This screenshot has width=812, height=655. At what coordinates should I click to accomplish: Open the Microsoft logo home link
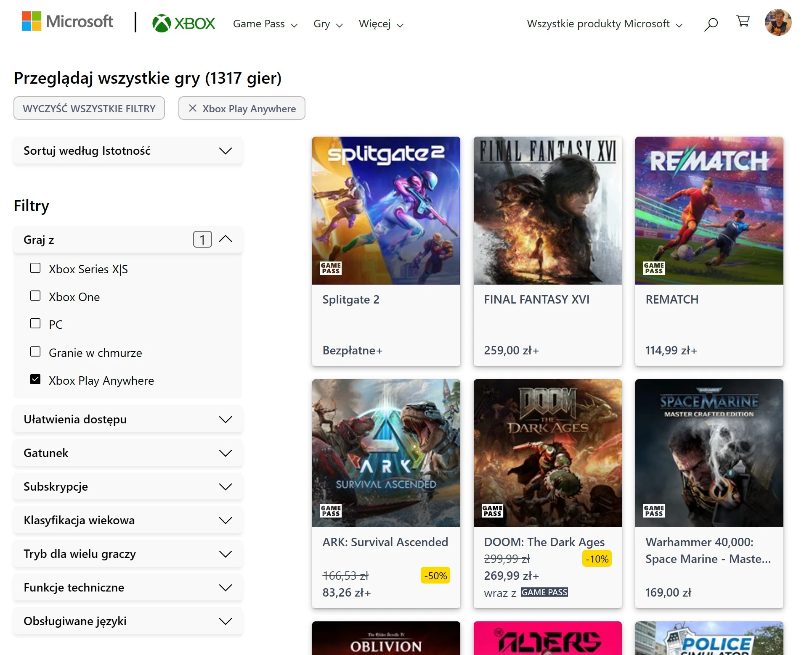point(67,21)
